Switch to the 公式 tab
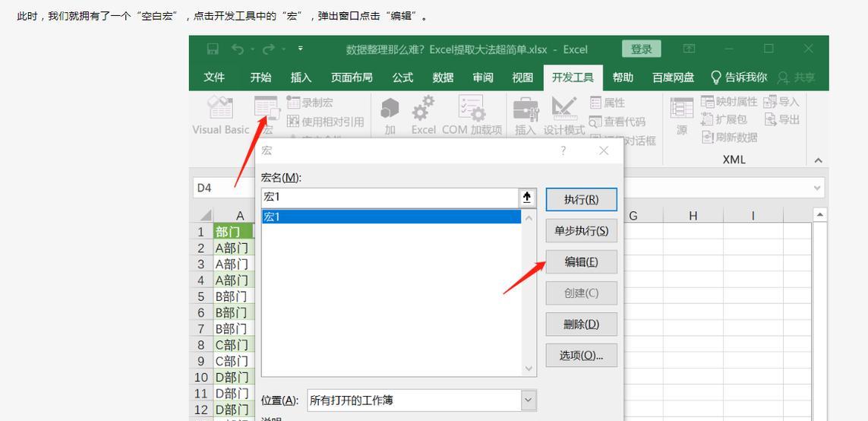The width and height of the screenshot is (868, 421). point(403,77)
